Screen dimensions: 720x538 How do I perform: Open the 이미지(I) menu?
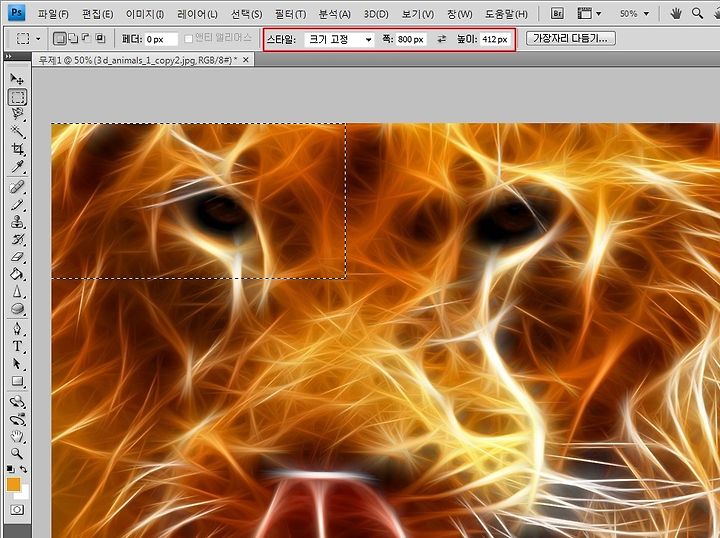[145, 14]
